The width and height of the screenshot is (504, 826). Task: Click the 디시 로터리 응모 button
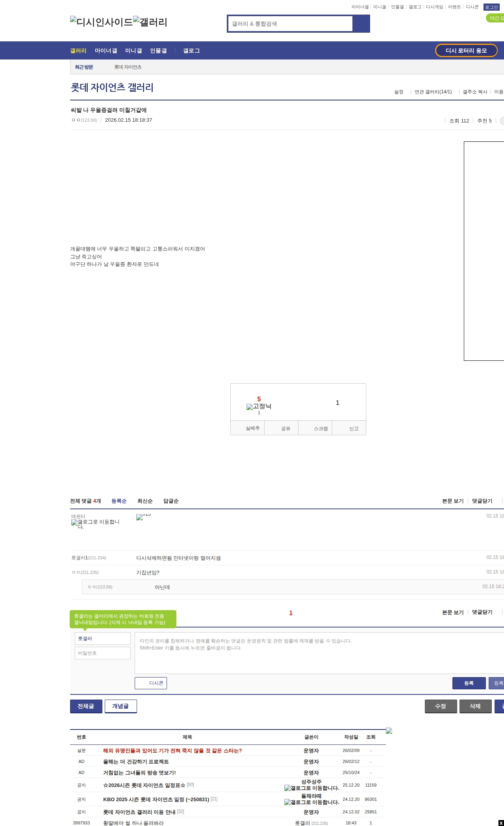pos(466,50)
